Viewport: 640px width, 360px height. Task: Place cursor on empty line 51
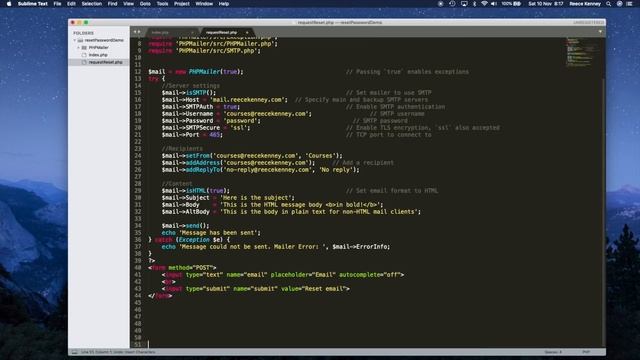click(x=367, y=344)
